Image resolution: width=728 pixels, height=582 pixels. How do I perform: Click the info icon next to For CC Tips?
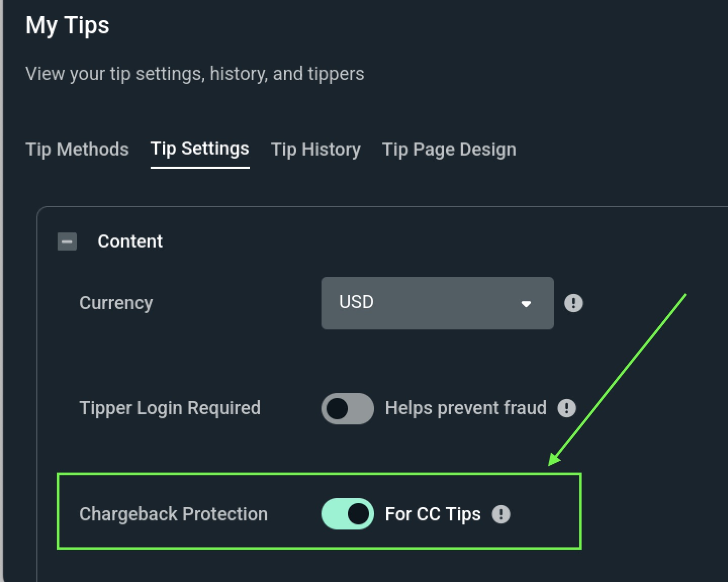[x=501, y=514]
